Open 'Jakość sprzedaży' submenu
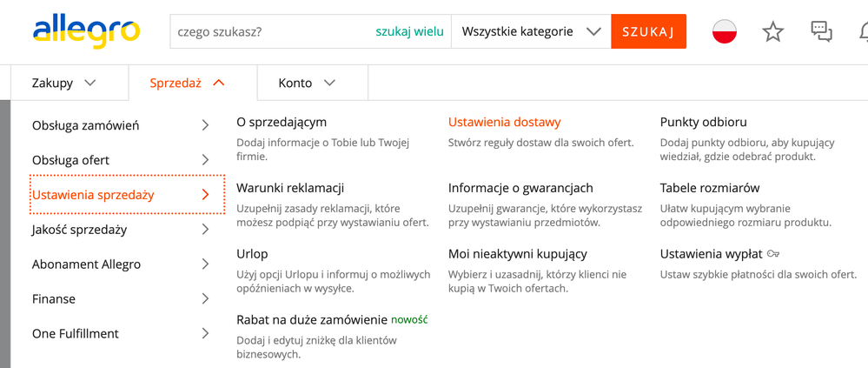The height and width of the screenshot is (368, 868). (x=122, y=230)
